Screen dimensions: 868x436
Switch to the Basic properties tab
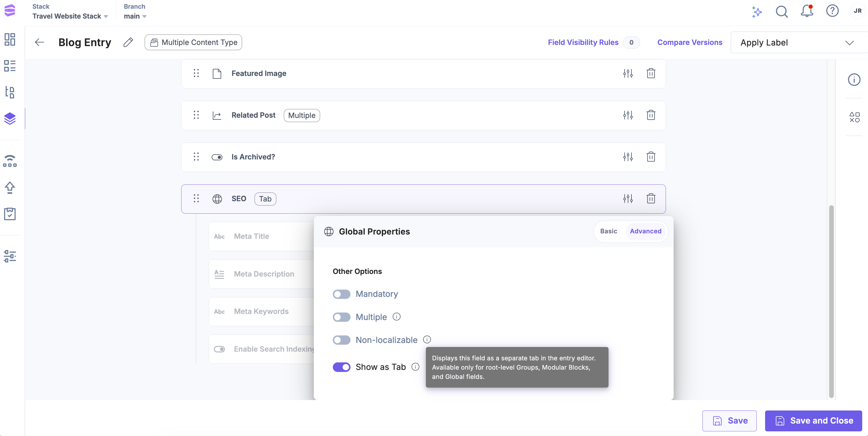click(608, 231)
